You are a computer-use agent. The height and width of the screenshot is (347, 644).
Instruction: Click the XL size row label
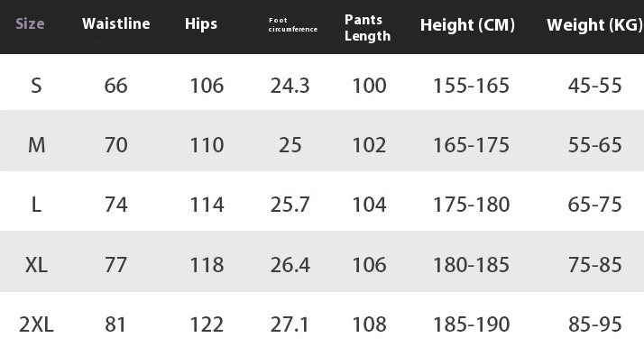click(x=36, y=264)
